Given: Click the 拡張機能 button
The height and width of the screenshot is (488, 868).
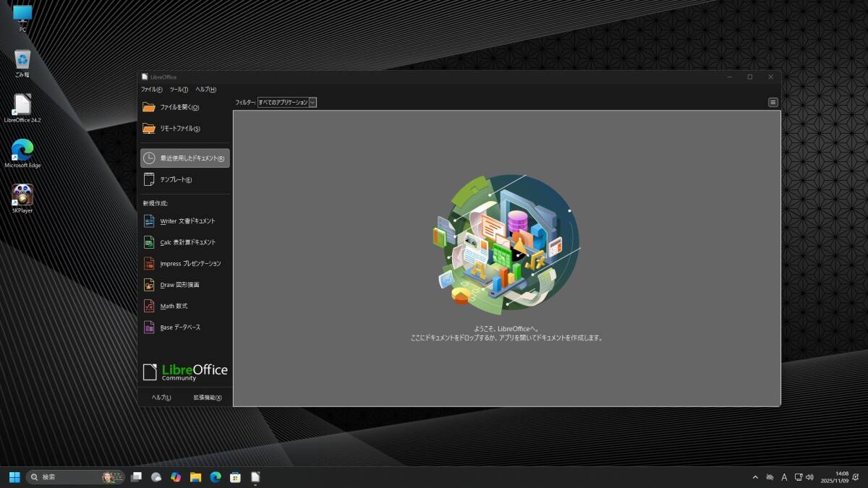Looking at the screenshot, I should (207, 398).
